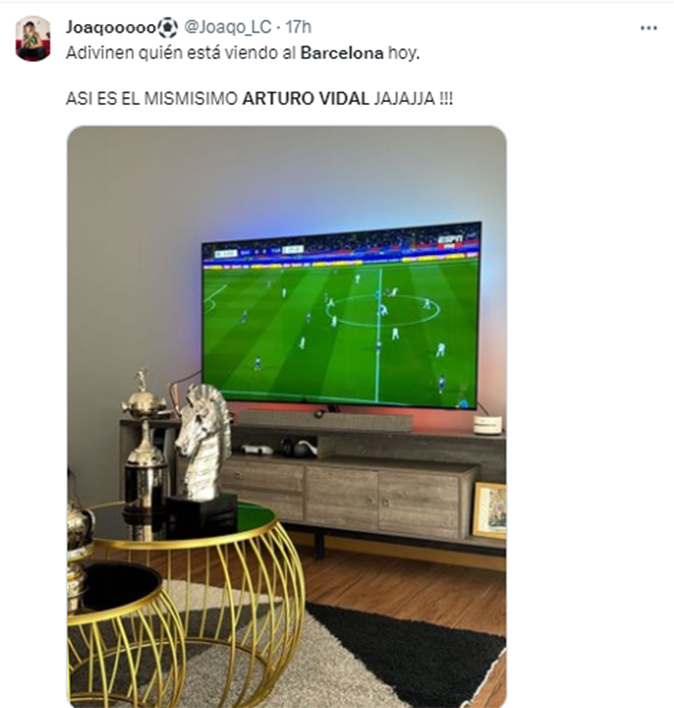Screen dimensions: 674x708
Task: Click the text 'ASI ES EL MISMISIMO'
Action: [x=152, y=99]
